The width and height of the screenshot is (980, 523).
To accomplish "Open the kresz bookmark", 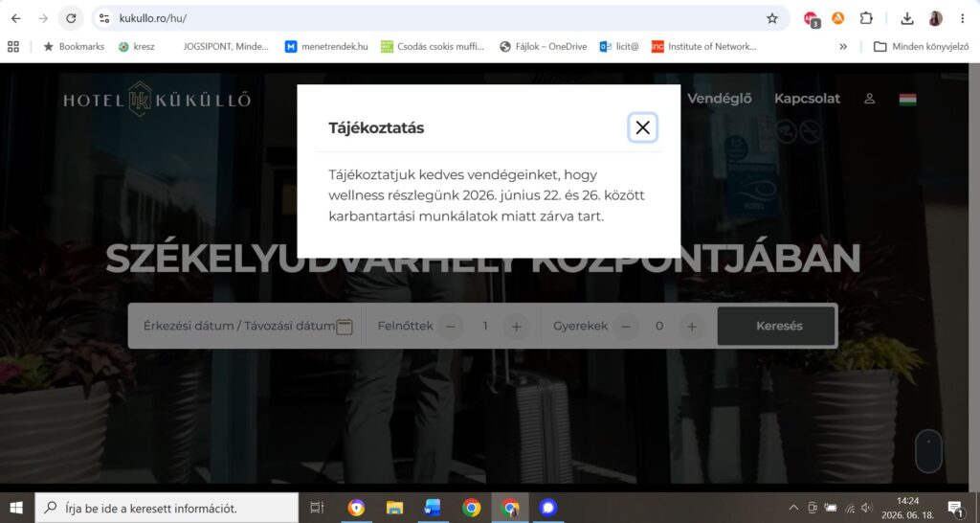I will tap(136, 46).
